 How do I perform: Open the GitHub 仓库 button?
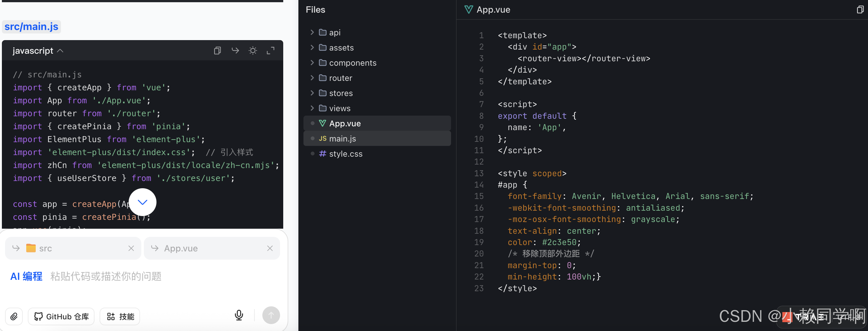61,316
